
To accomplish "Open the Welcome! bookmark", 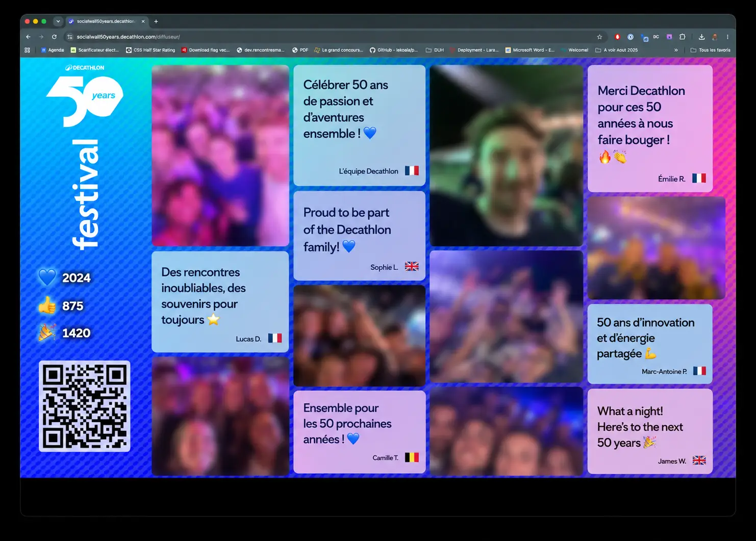I will [x=574, y=50].
